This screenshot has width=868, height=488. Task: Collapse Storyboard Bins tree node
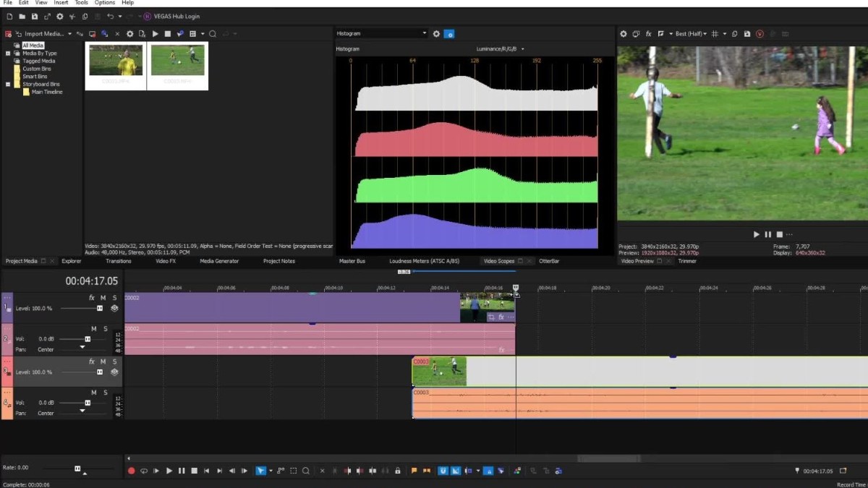pyautogui.click(x=8, y=85)
